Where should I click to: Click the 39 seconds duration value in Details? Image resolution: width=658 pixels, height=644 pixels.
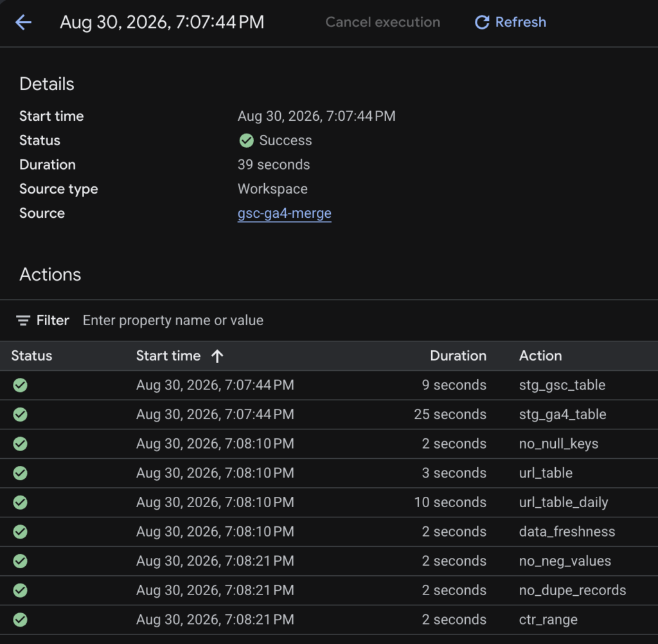[274, 165]
